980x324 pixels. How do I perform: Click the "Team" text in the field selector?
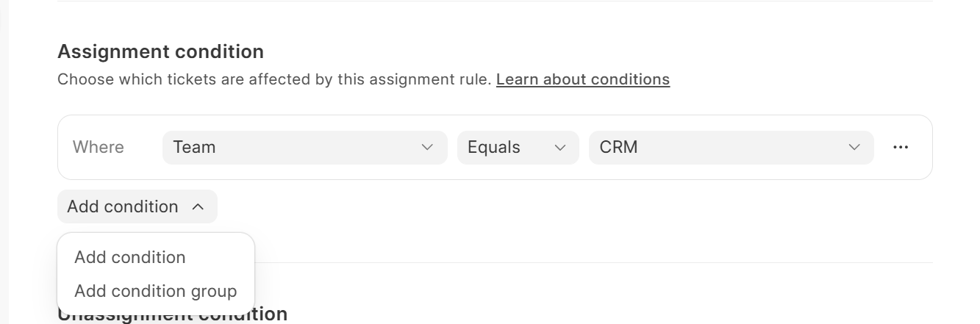[194, 148]
